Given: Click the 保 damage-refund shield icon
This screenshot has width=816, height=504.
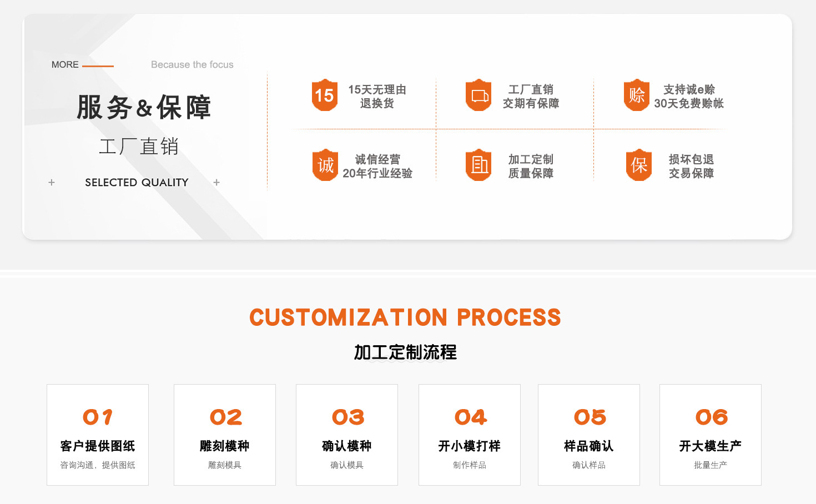Looking at the screenshot, I should click(638, 165).
